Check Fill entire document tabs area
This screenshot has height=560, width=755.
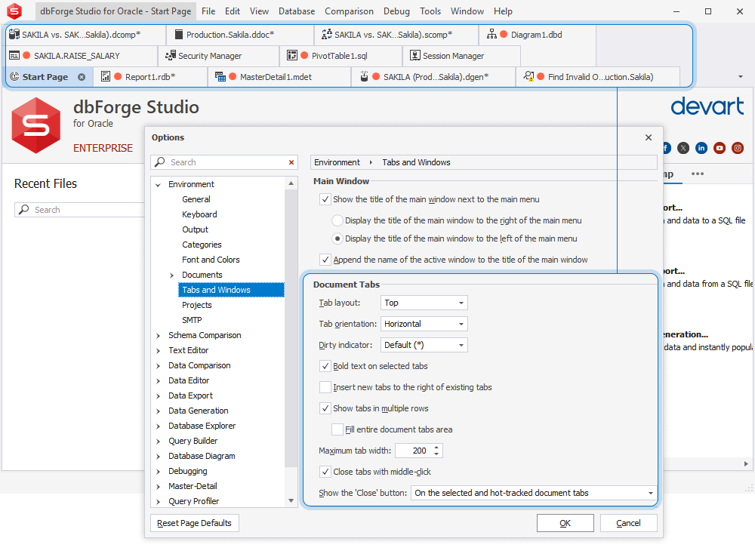coord(337,429)
